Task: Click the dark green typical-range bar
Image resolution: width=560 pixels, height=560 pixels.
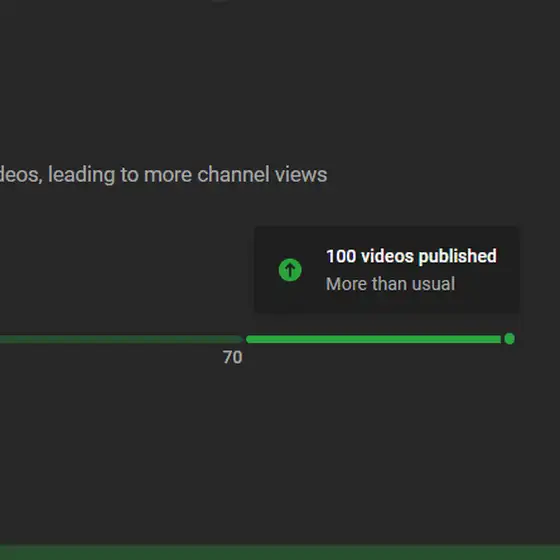Action: (121, 339)
